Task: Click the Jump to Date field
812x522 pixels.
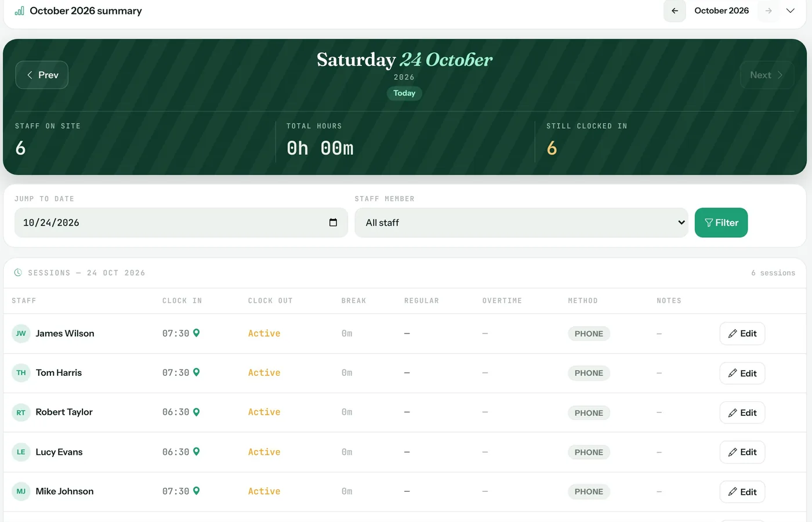Action: pyautogui.click(x=181, y=223)
